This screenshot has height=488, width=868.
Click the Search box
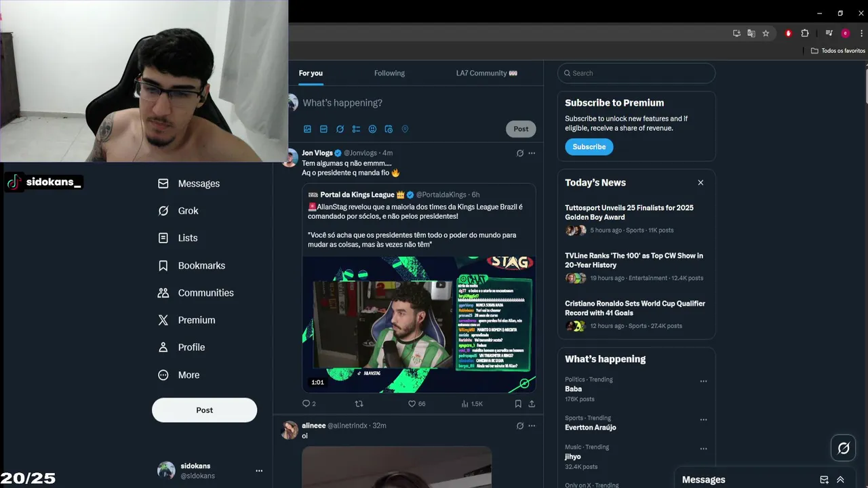pyautogui.click(x=636, y=73)
